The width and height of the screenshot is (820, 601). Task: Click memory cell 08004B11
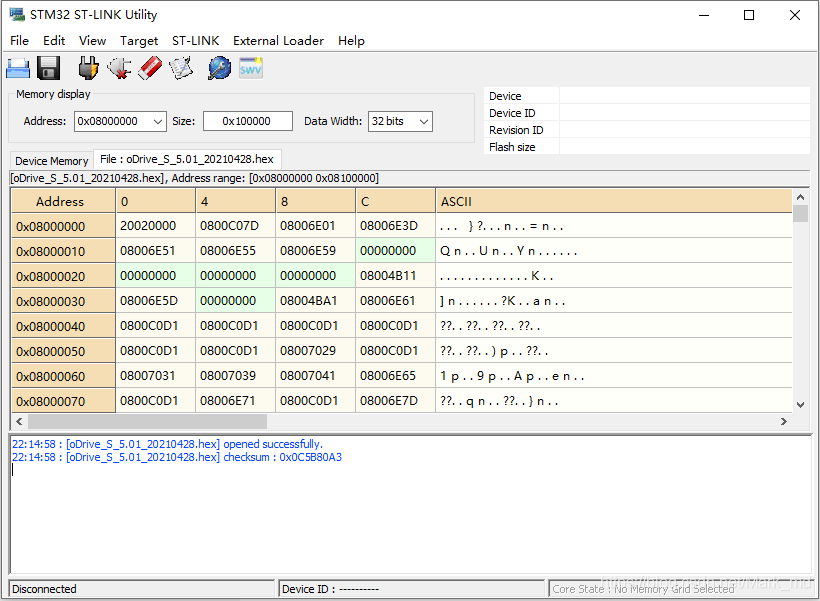[x=396, y=276]
